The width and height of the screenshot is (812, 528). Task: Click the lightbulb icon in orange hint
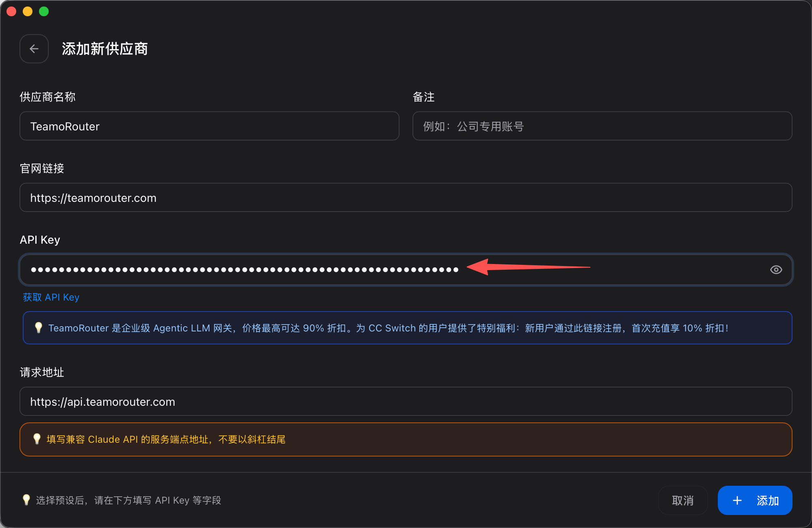(37, 439)
